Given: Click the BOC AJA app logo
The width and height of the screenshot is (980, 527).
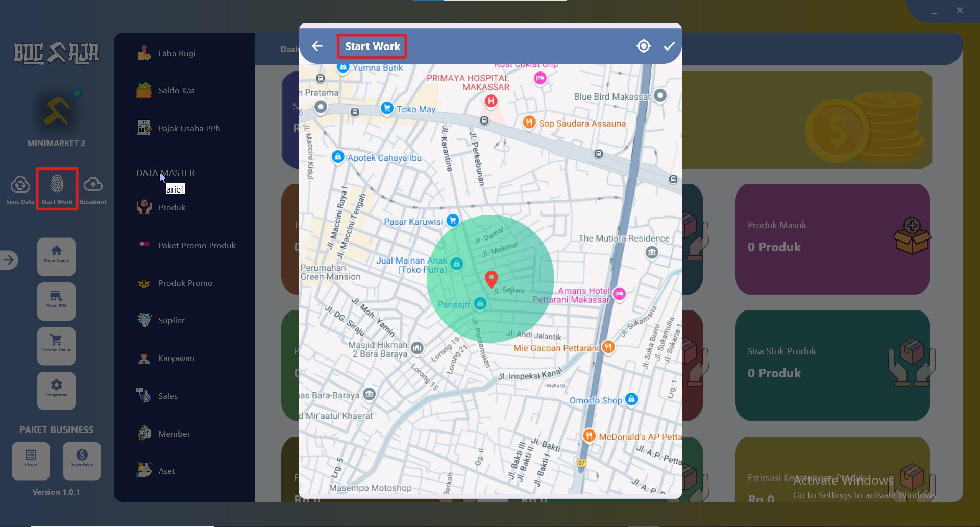Looking at the screenshot, I should 56,53.
